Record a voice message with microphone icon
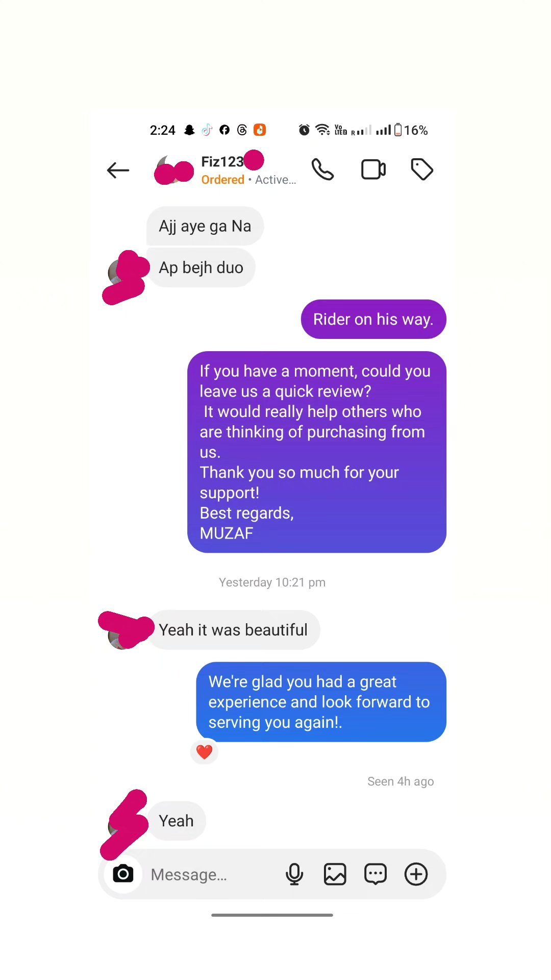Image resolution: width=551 pixels, height=980 pixels. point(294,874)
